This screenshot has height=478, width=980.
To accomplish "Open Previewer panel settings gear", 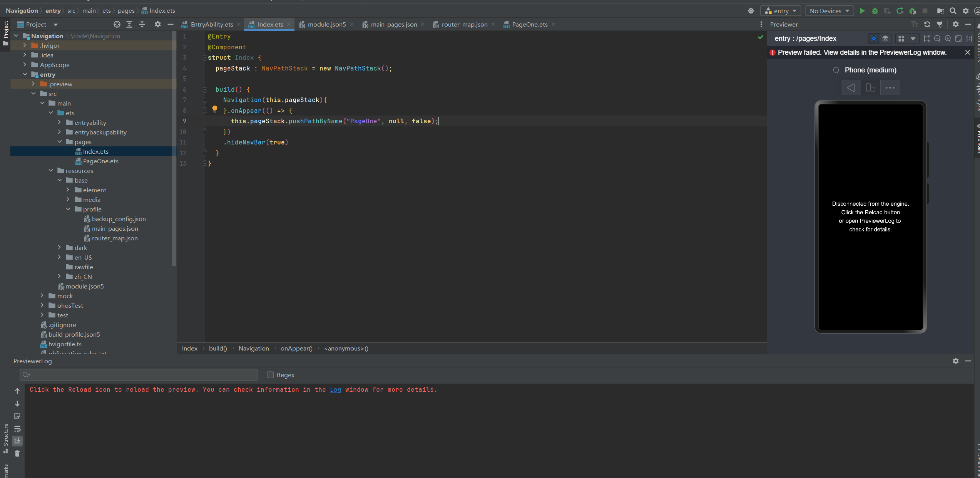I will pyautogui.click(x=956, y=24).
